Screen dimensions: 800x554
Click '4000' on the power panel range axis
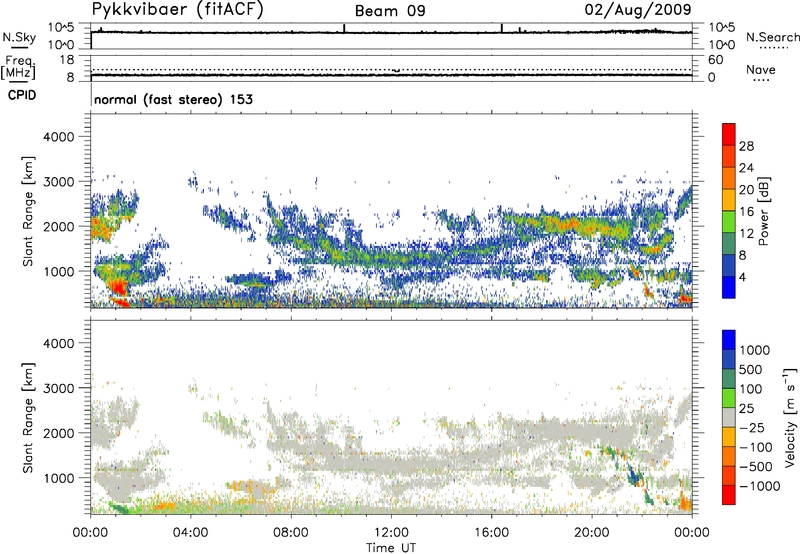tap(58, 137)
